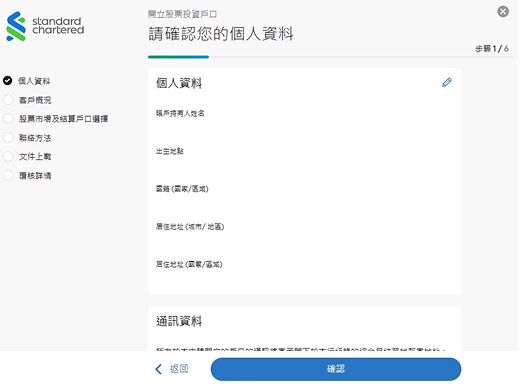Click the checked 個人資料 step circle
This screenshot has height=390, width=520.
point(8,81)
